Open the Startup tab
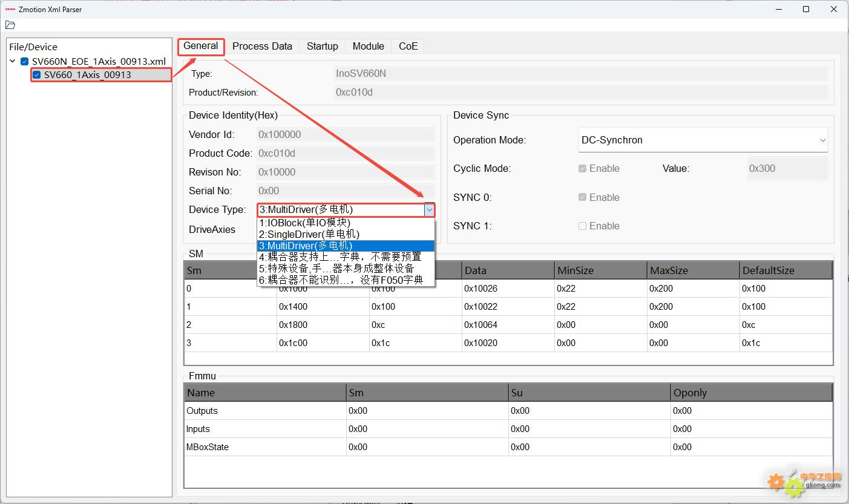This screenshot has height=504, width=849. point(322,46)
